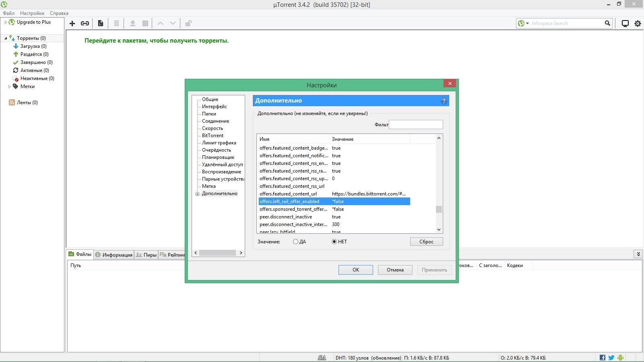Click the Загрузка (0) sidebar item
The height and width of the screenshot is (362, 644).
click(33, 46)
